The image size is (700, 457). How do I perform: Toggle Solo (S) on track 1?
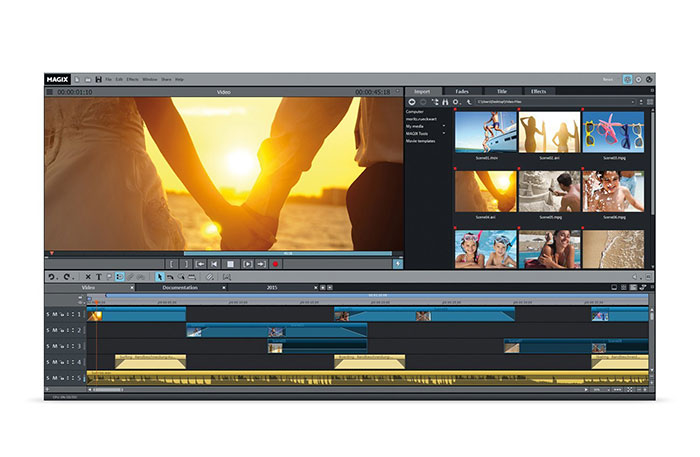click(x=47, y=315)
